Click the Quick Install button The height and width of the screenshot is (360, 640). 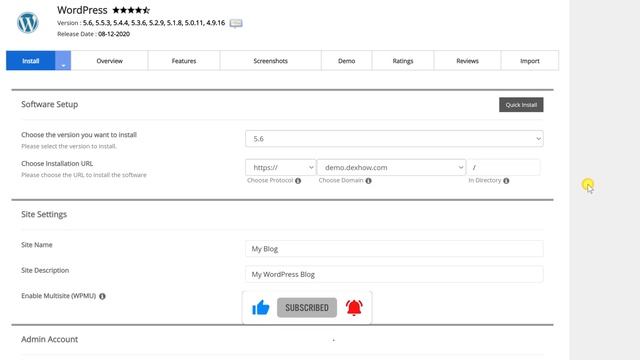tap(521, 105)
